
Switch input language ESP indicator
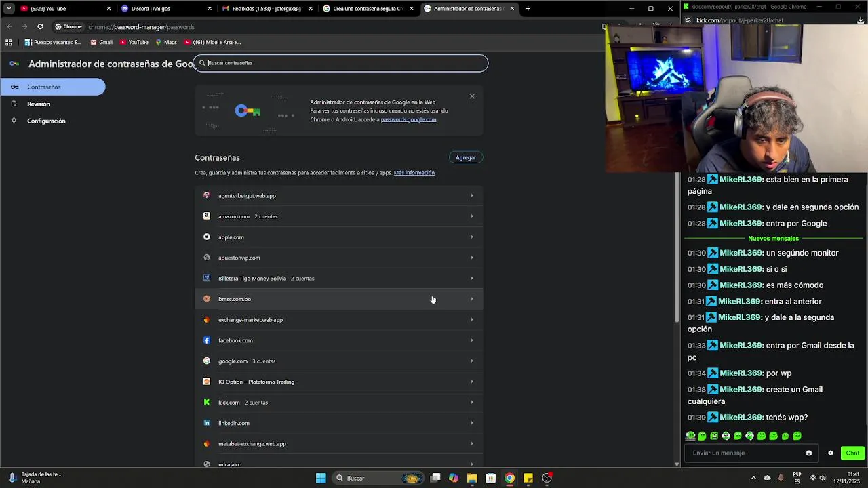coord(797,478)
